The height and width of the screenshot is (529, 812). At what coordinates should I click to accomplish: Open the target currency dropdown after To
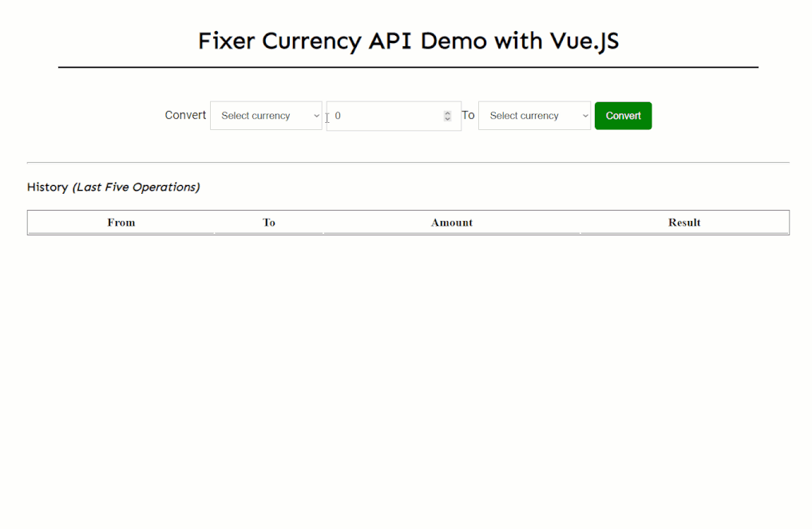coord(534,116)
